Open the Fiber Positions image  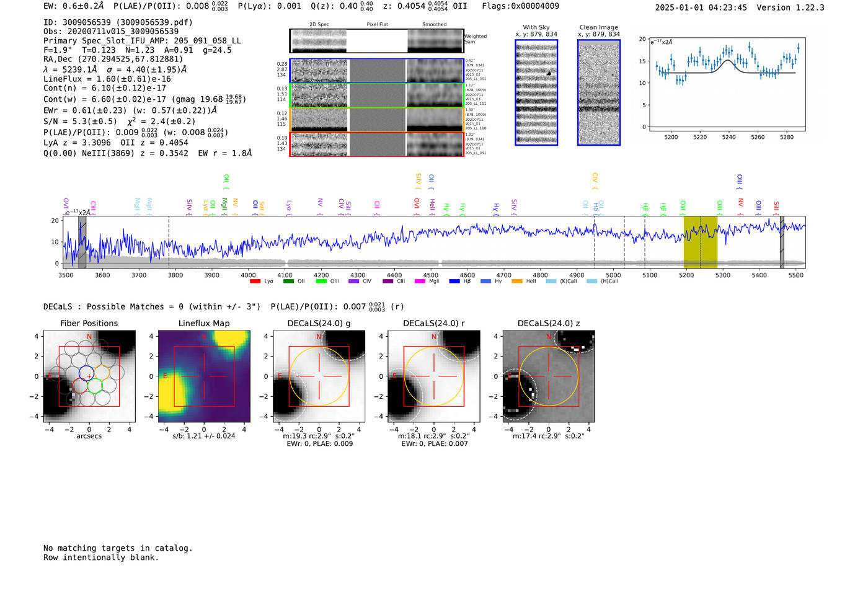click(x=89, y=376)
